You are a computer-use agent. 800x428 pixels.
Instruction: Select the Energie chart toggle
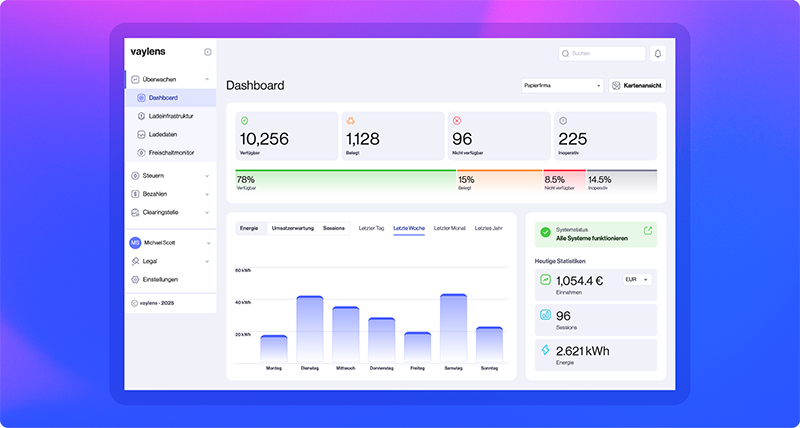coord(249,228)
